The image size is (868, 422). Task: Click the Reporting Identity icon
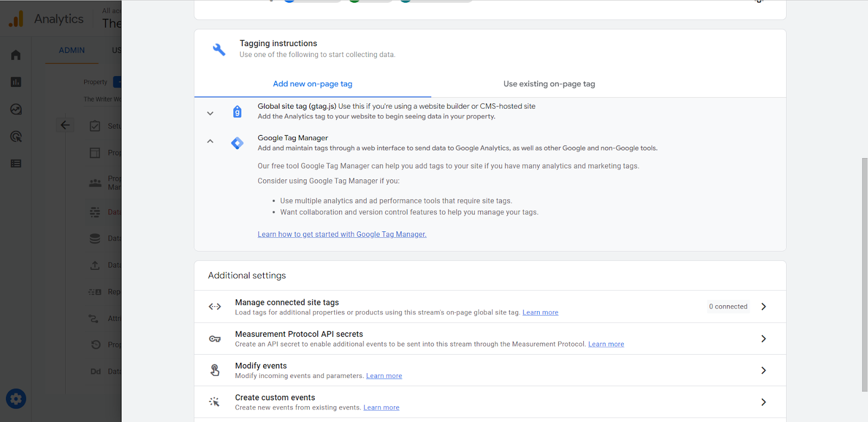[95, 292]
